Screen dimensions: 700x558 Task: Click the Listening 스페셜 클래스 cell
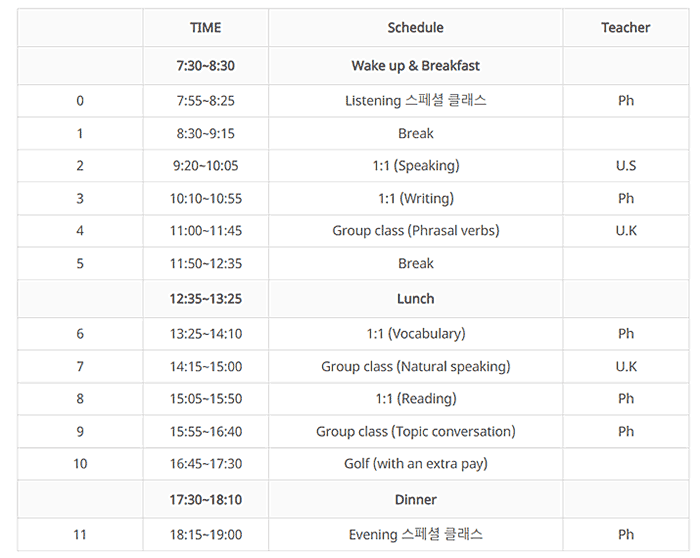click(x=415, y=101)
